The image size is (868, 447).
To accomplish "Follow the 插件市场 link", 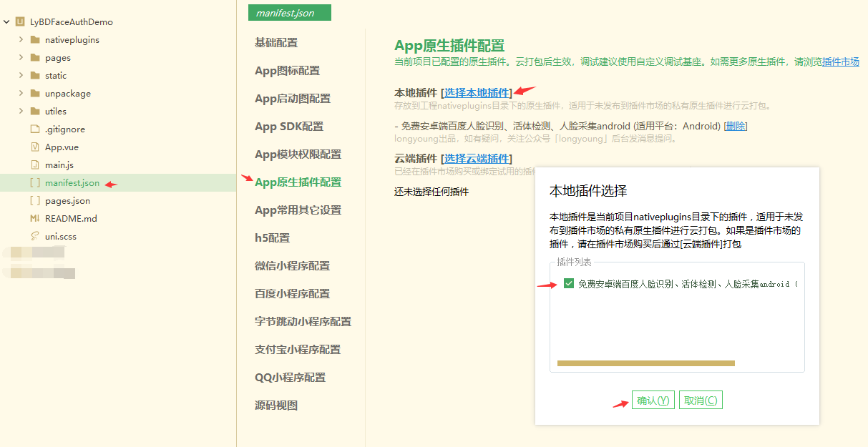I will 841,62.
